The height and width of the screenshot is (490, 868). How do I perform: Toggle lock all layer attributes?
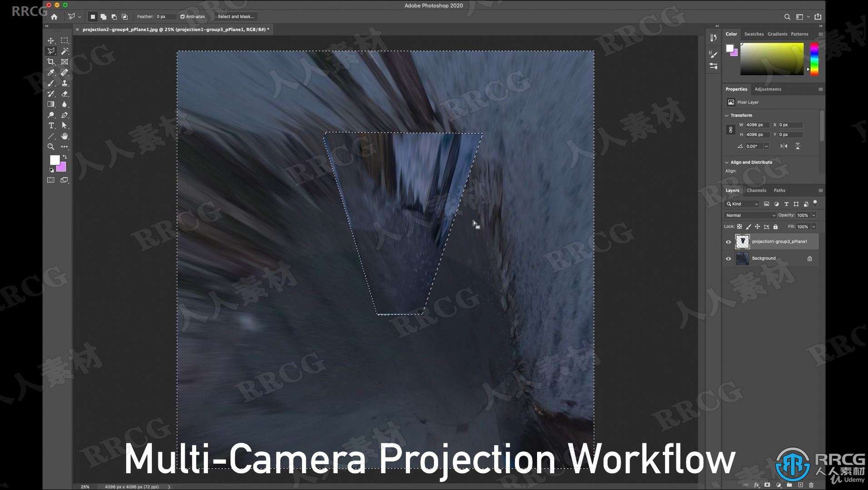coord(775,226)
